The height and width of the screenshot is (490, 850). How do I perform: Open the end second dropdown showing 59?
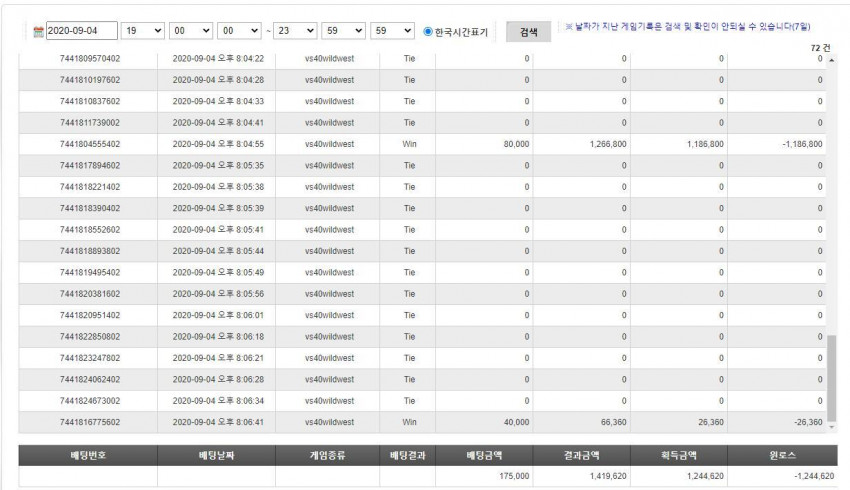click(x=392, y=31)
